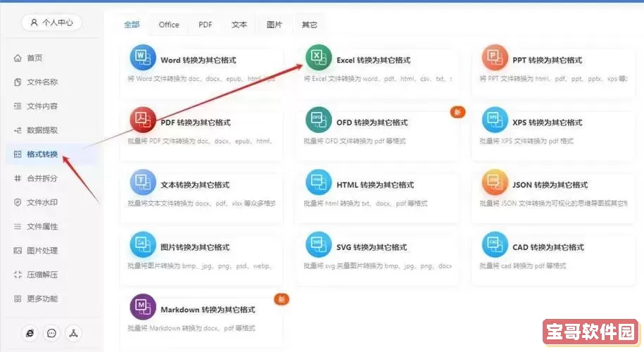Click the orange PPT conversion icon
This screenshot has width=644, height=352.
(x=495, y=58)
